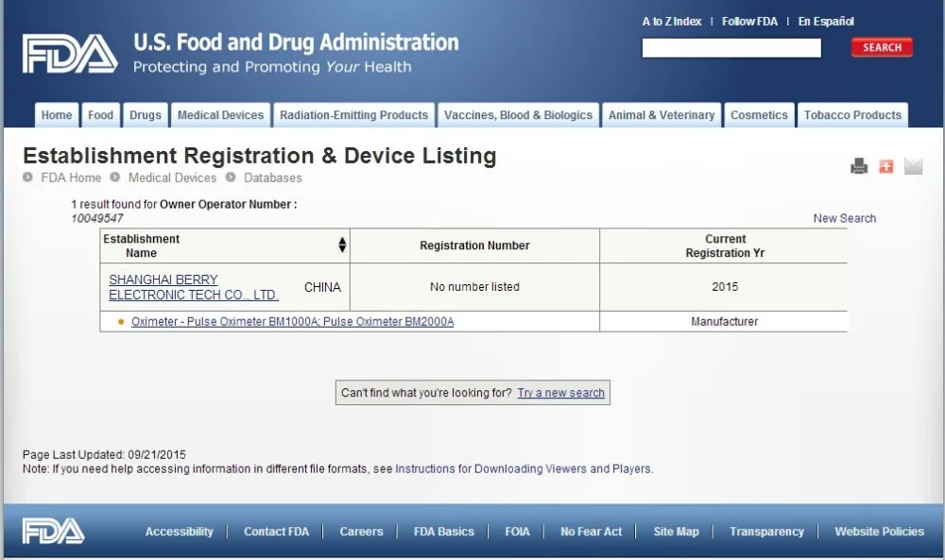Click the FDA logo in the header

tap(70, 54)
